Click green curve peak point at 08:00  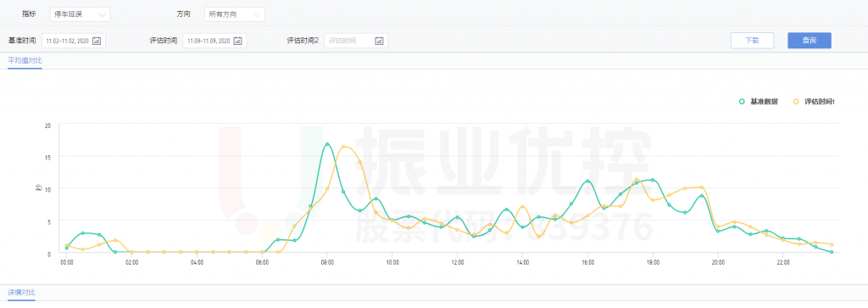tap(327, 144)
